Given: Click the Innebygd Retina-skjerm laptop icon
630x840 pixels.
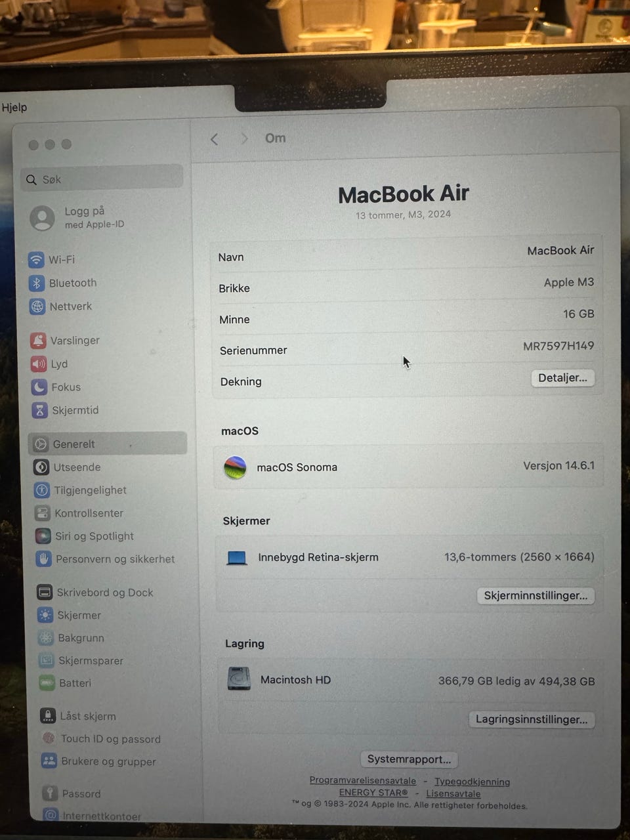Looking at the screenshot, I should (237, 558).
